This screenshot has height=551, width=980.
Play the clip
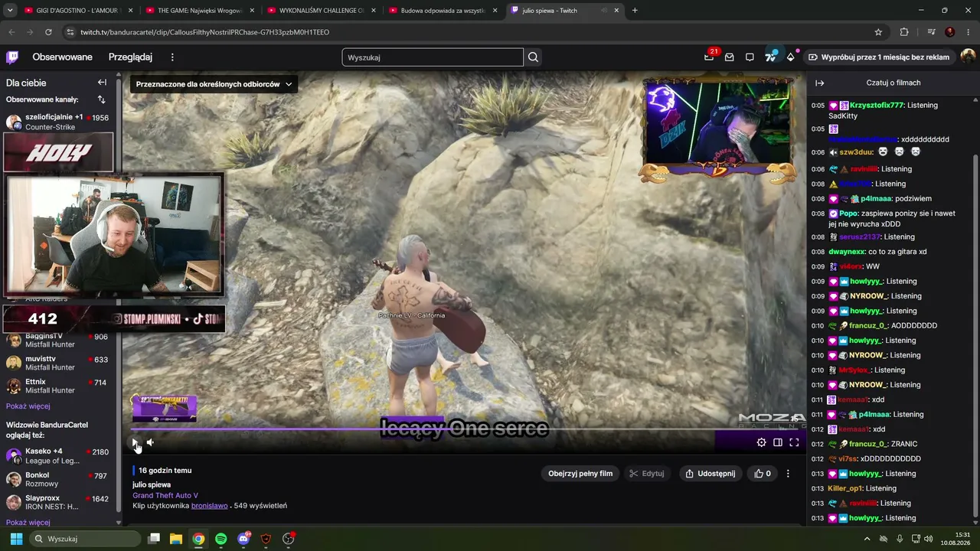(x=135, y=442)
